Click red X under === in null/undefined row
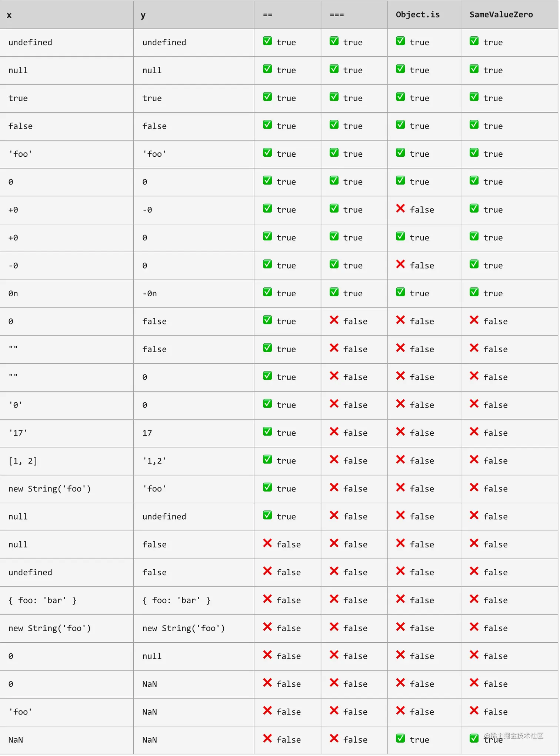This screenshot has height=756, width=560. point(334,515)
